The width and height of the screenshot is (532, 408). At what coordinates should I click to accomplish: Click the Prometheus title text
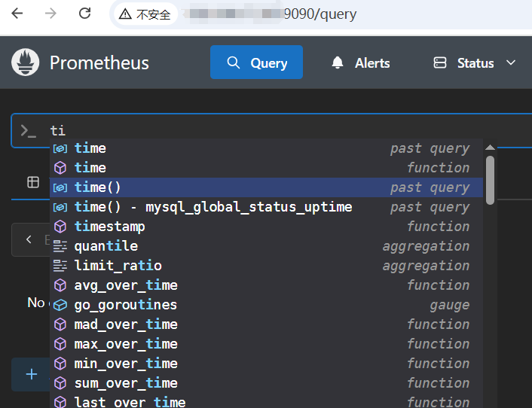pyautogui.click(x=99, y=63)
